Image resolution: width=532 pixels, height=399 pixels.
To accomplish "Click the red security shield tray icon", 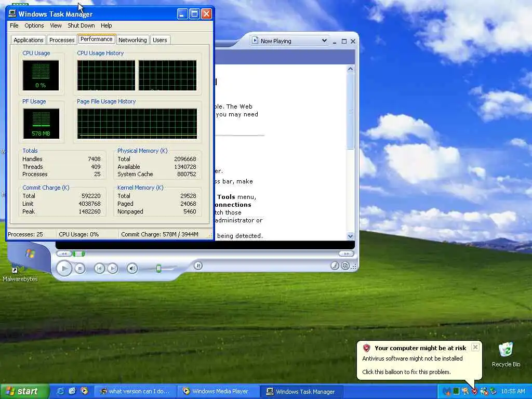I will (x=474, y=391).
